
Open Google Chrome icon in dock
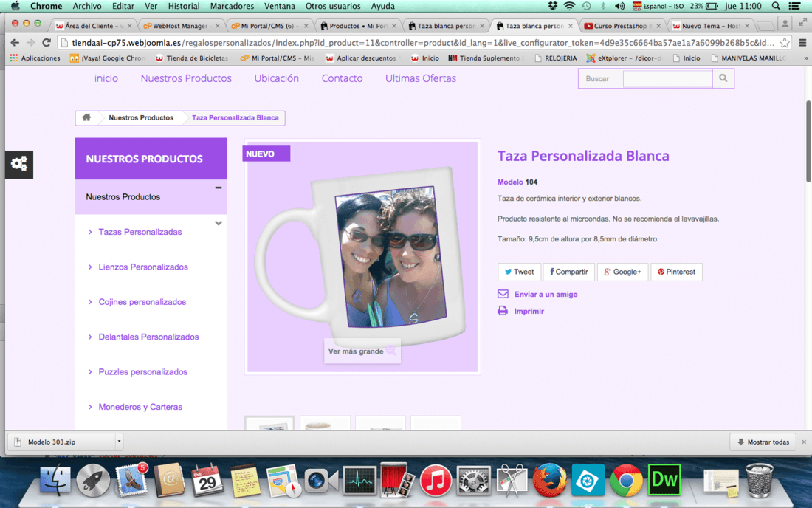tap(625, 480)
